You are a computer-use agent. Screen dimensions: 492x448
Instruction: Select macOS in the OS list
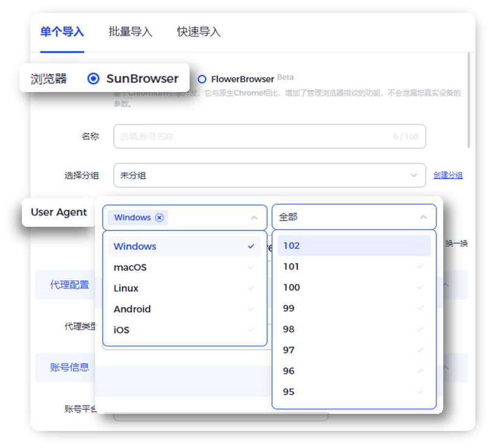(185, 268)
